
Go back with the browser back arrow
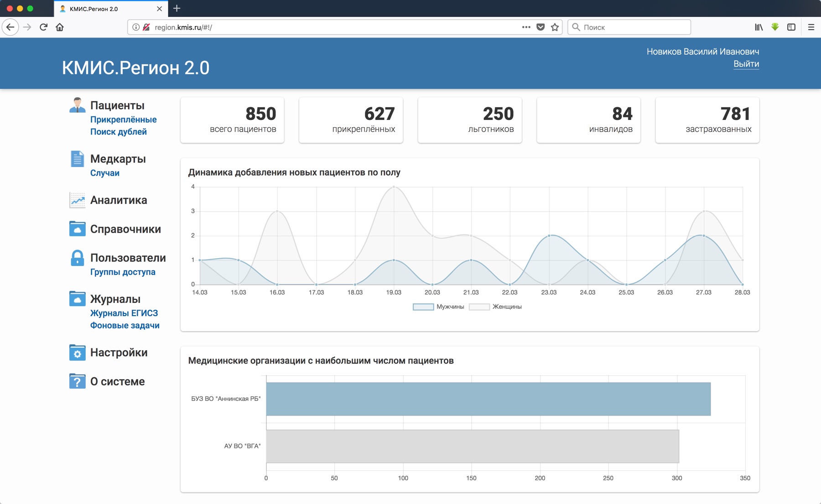click(10, 27)
